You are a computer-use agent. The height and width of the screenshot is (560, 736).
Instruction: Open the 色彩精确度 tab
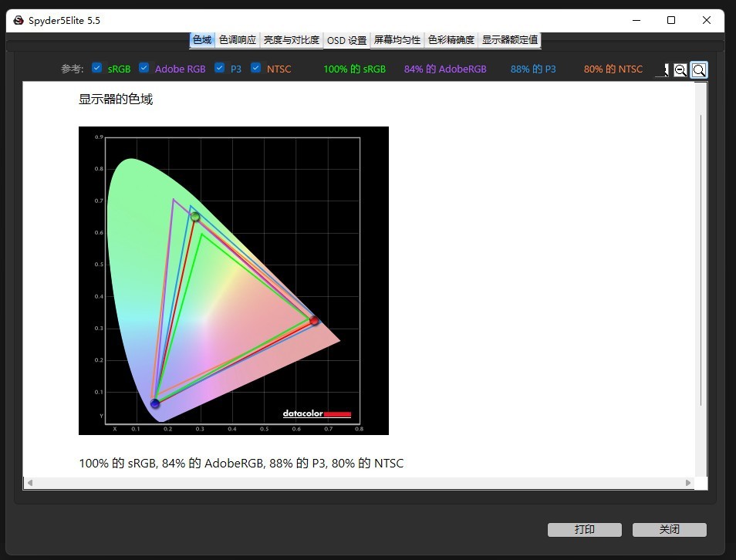451,40
